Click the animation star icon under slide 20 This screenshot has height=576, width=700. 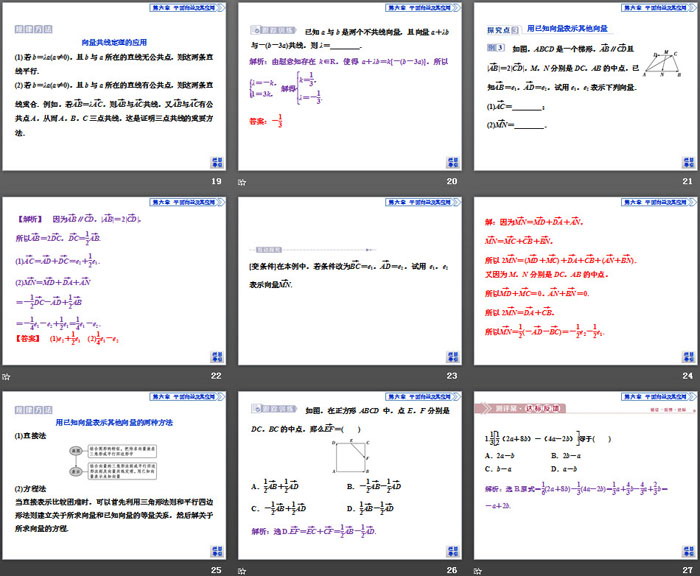click(242, 182)
